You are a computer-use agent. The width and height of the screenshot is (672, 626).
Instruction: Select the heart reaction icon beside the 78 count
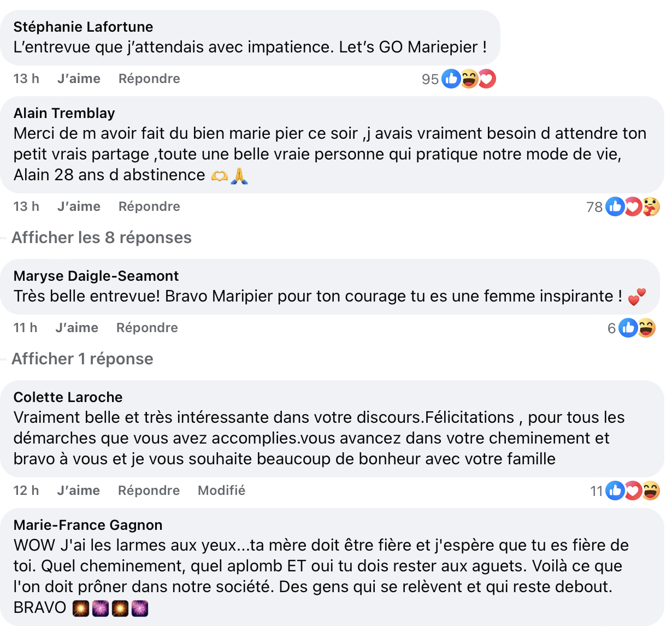[633, 206]
